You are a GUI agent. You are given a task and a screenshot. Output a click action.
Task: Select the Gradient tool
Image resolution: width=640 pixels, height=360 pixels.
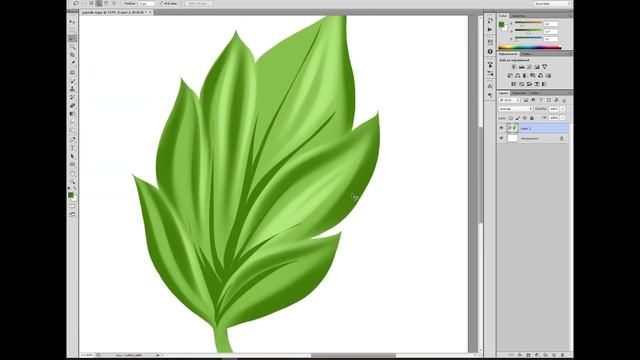coord(72,114)
